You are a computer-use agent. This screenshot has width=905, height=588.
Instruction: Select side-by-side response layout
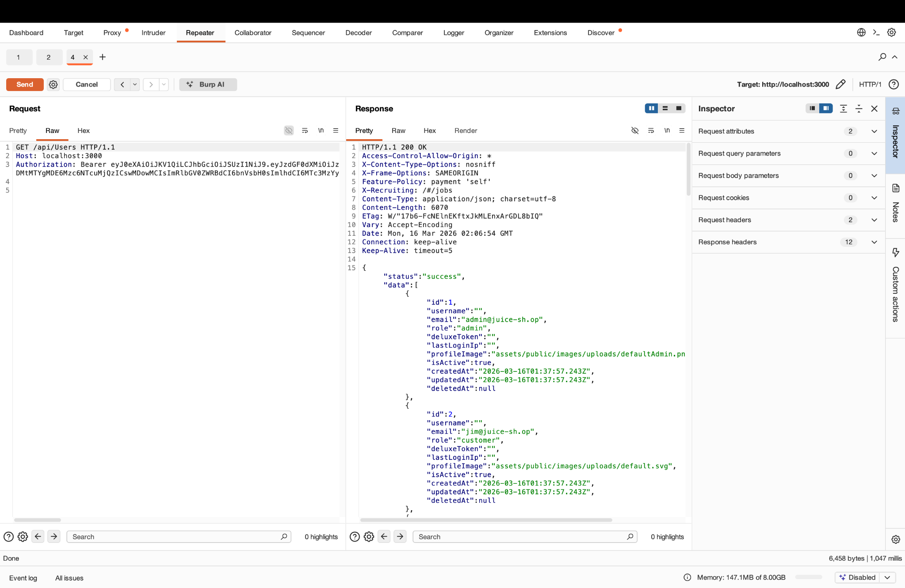[651, 108]
